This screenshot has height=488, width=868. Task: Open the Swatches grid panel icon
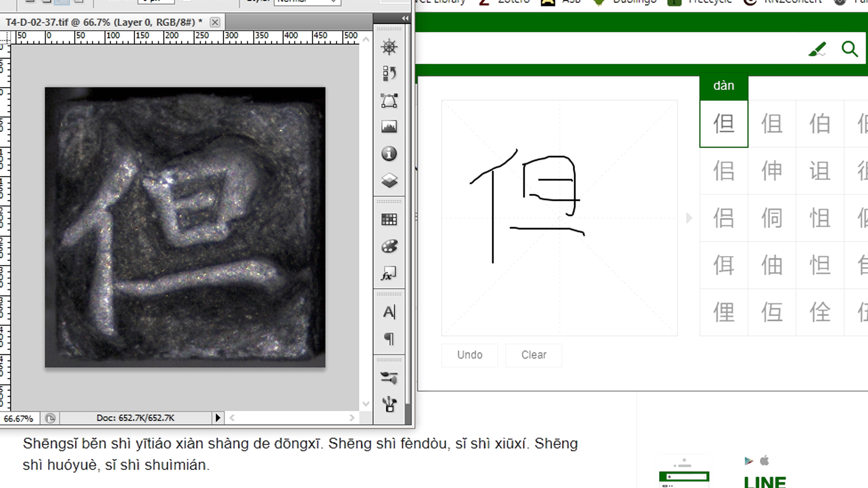(389, 219)
